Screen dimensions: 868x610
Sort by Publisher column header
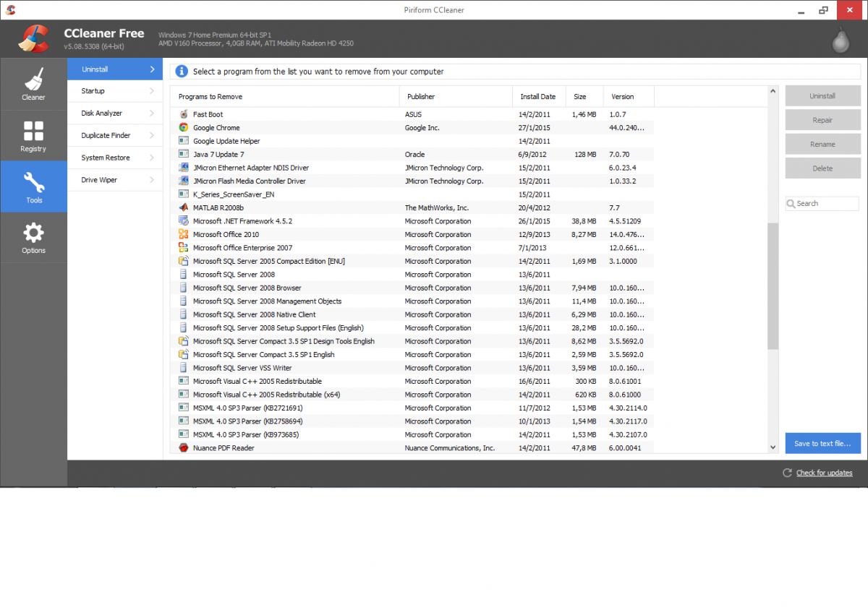(x=456, y=96)
